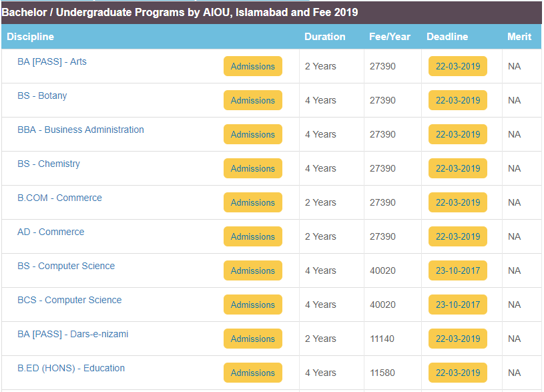Image resolution: width=544 pixels, height=392 pixels.
Task: Open the BCS - Computer Science link
Action: tap(69, 300)
